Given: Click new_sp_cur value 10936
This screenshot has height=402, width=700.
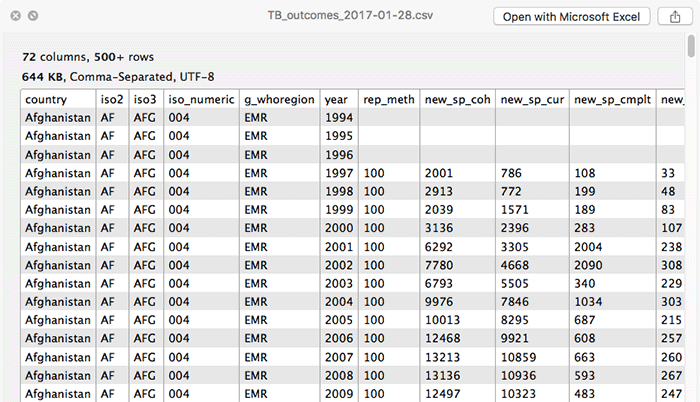Looking at the screenshot, I should (518, 375).
